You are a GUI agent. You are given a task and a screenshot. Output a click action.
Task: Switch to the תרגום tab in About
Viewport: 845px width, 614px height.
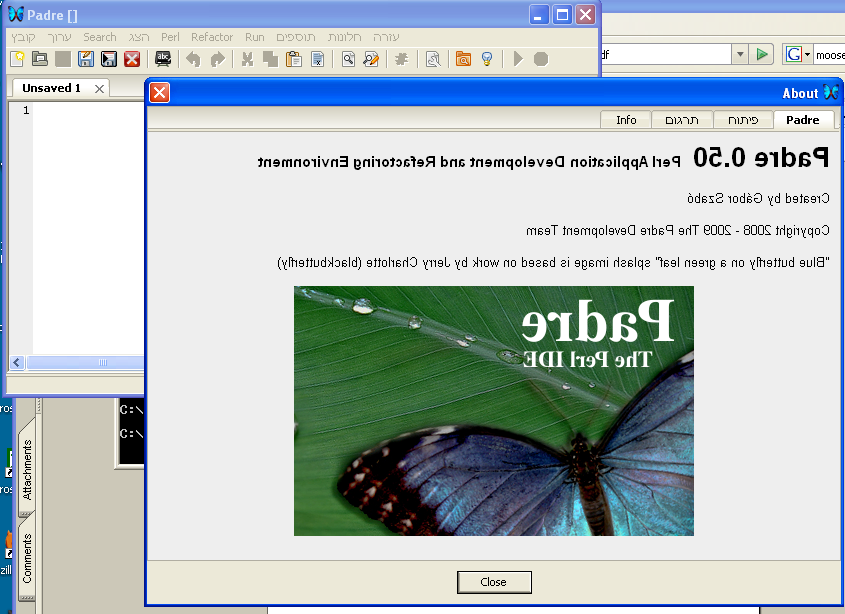coord(682,120)
